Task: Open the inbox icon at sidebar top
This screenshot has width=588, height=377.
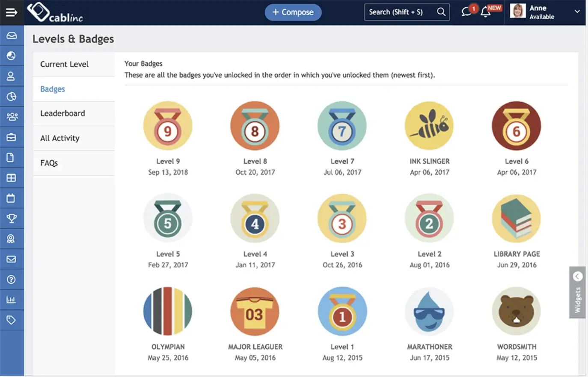Action: tap(12, 36)
